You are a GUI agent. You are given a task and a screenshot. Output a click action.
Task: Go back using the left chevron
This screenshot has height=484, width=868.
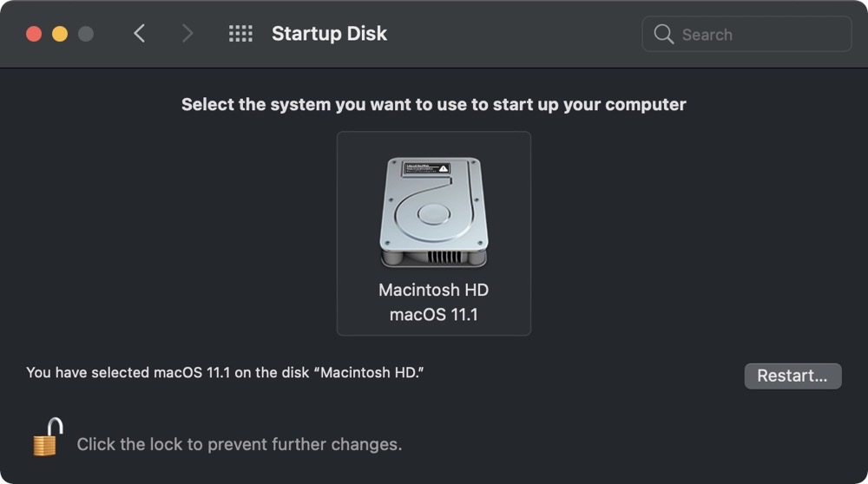tap(139, 34)
